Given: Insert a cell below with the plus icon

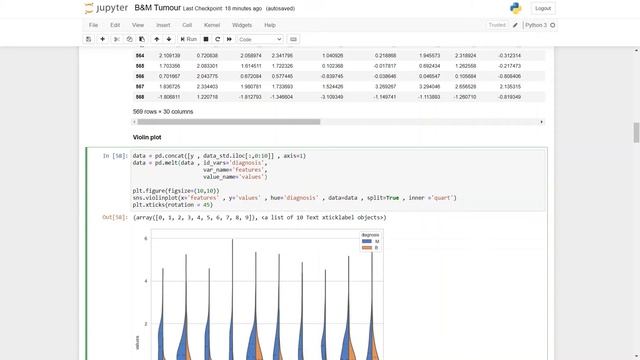Looking at the screenshot, I should coord(102,39).
